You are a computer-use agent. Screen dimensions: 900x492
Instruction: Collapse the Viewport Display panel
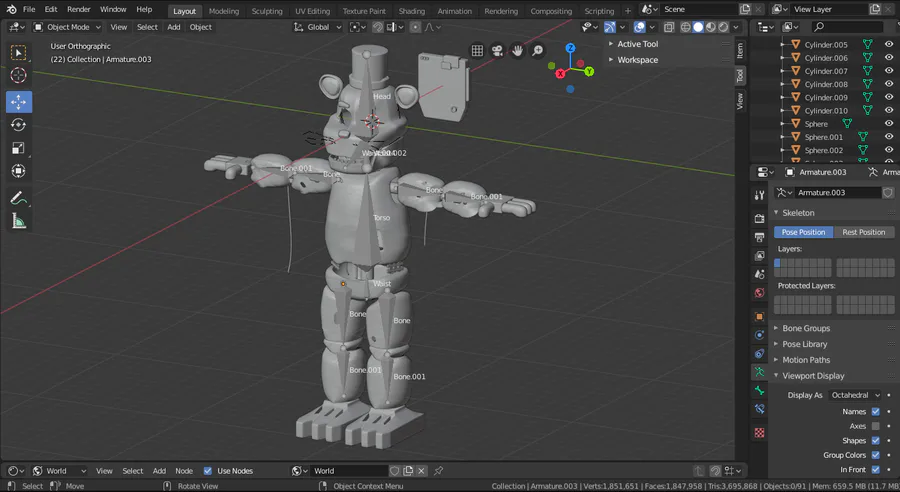coord(813,375)
